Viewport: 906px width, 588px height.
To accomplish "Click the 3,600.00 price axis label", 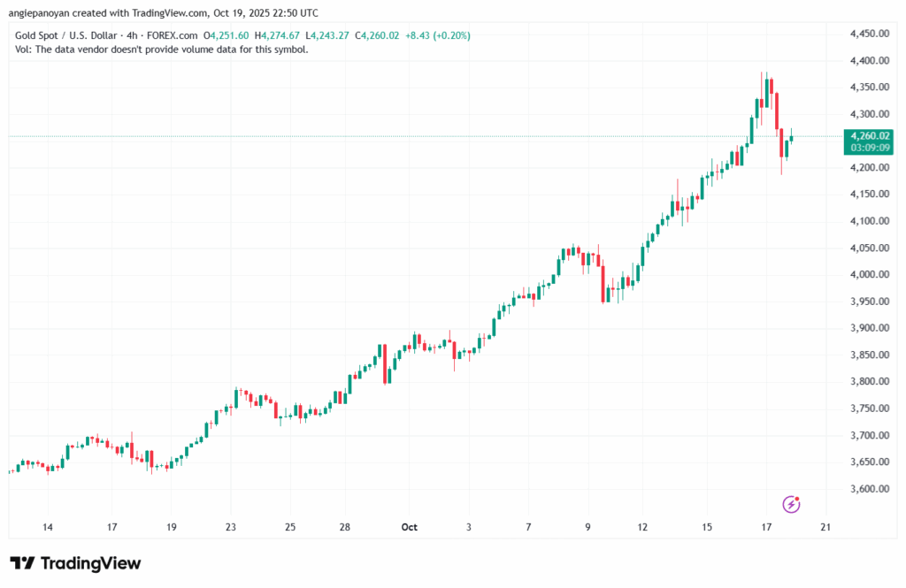I will point(868,489).
